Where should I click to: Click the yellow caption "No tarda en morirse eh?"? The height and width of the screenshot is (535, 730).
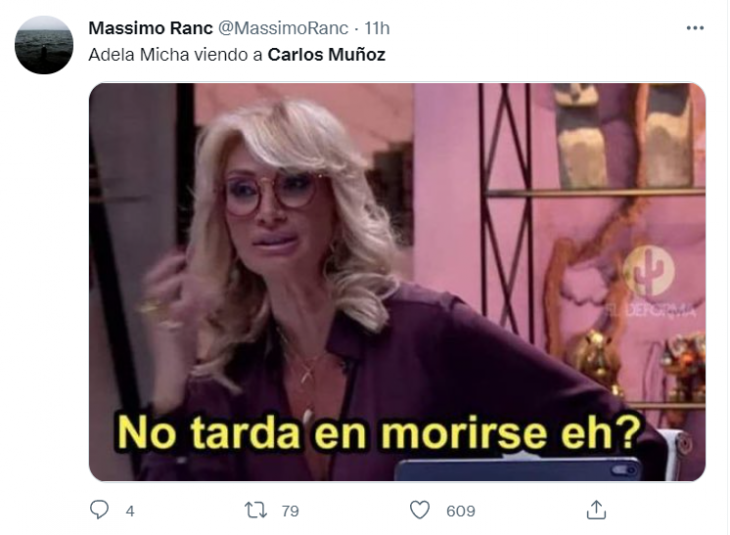click(379, 433)
